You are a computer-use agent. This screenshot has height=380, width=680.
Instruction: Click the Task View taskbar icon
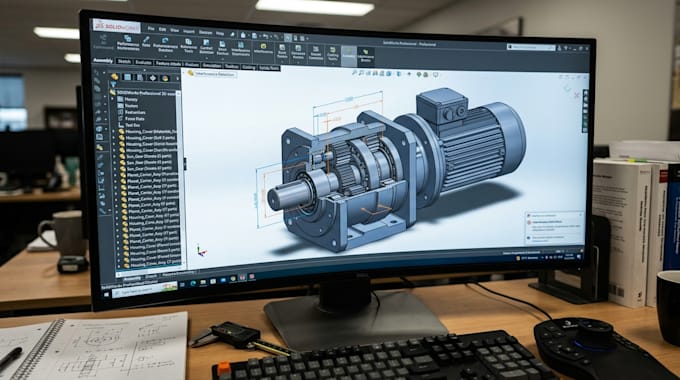[x=183, y=285]
